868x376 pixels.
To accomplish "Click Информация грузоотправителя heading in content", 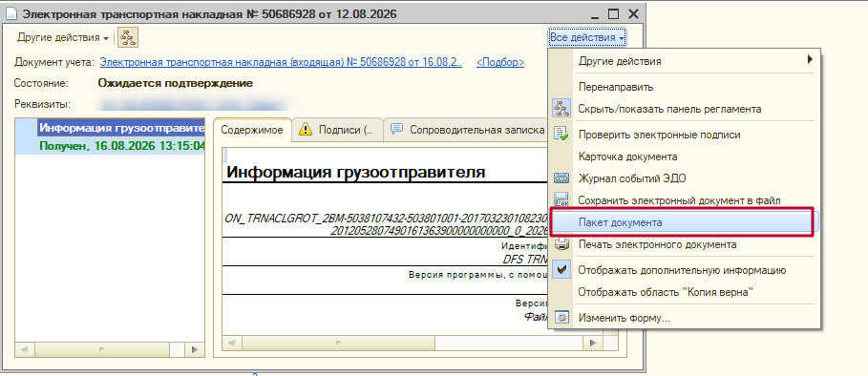I will [356, 172].
